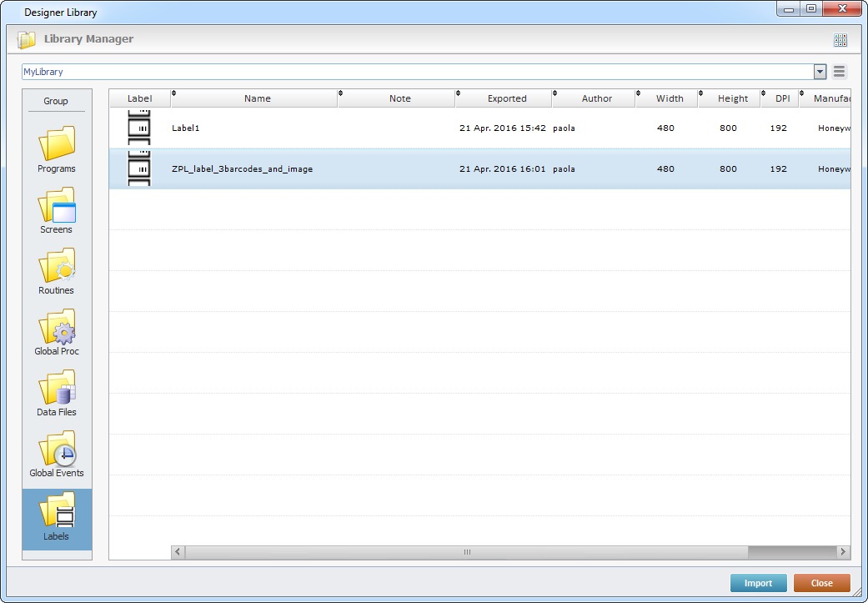This screenshot has width=868, height=603.
Task: Select the Global Events group
Action: 57,454
